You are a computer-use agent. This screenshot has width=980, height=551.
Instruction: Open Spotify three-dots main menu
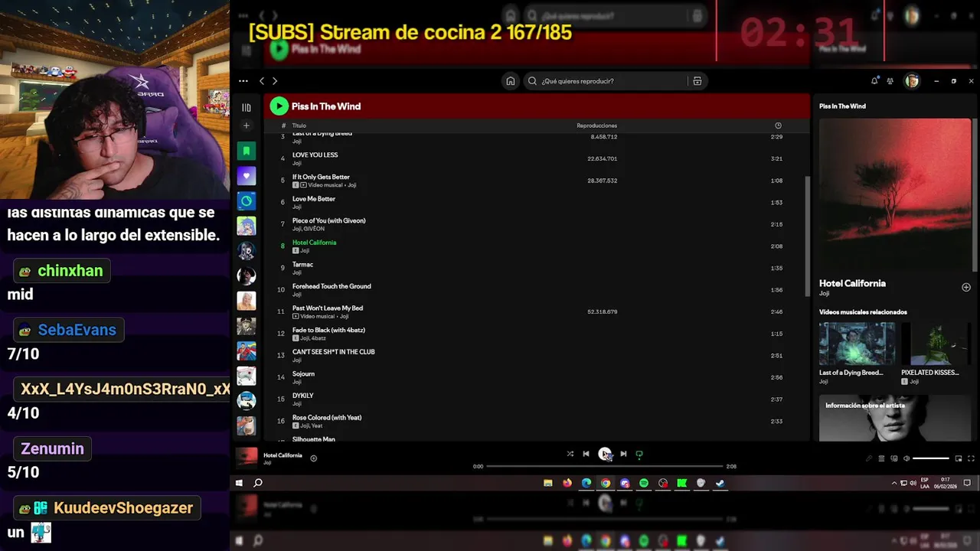(243, 81)
